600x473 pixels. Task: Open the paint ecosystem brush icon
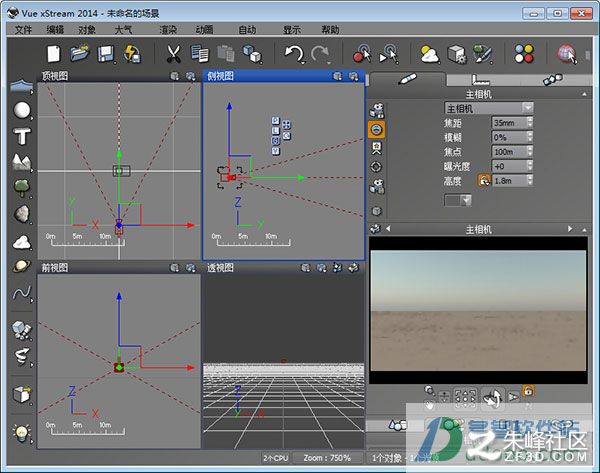coord(482,54)
